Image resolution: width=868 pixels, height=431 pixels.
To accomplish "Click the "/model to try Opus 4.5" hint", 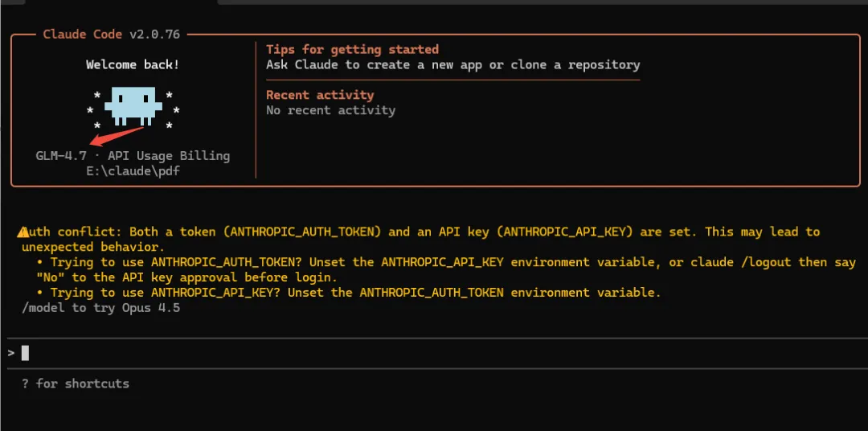I will (100, 308).
